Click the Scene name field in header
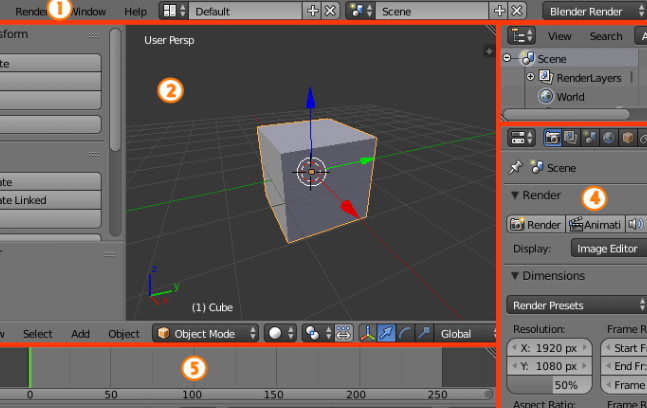This screenshot has width=647, height=408. point(432,11)
